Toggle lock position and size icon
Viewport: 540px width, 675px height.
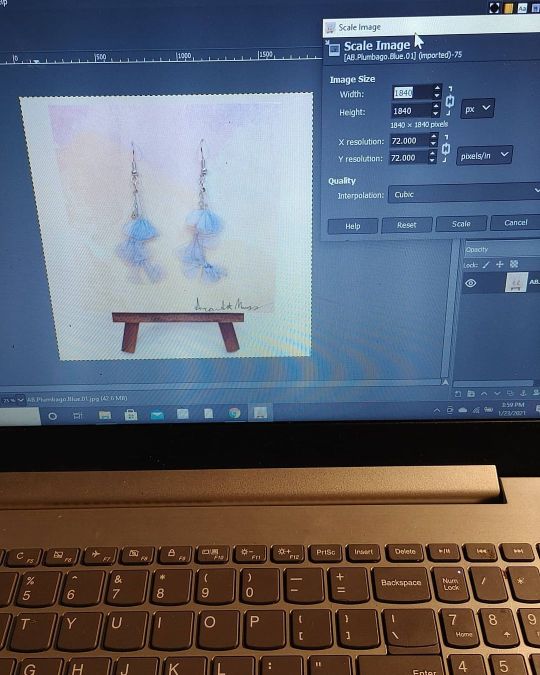point(500,264)
